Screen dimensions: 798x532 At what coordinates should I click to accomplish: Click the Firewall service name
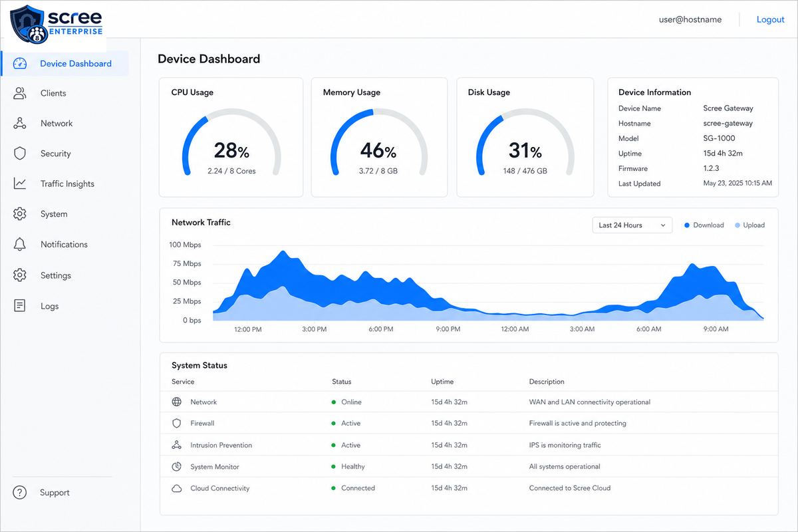[x=202, y=423]
